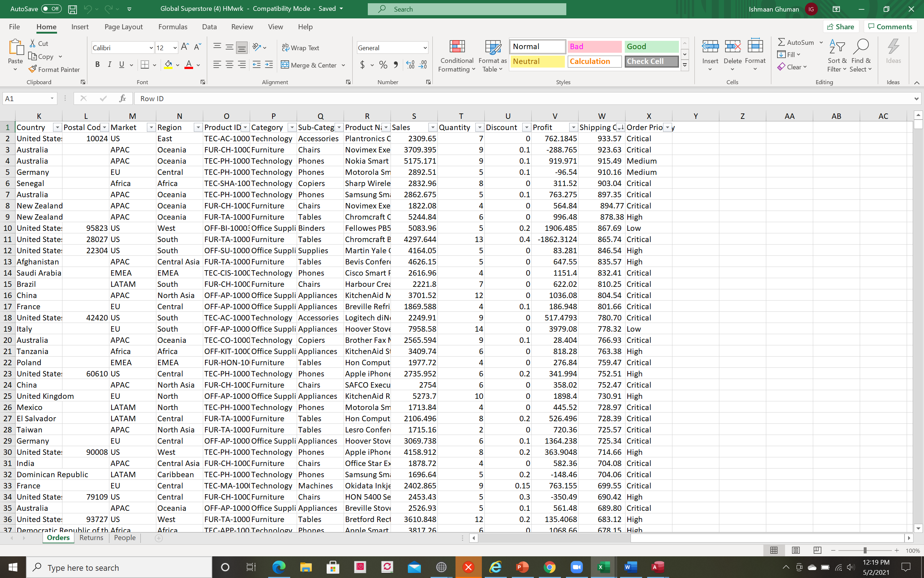
Task: Toggle Middle Align for cells
Action: coord(229,47)
